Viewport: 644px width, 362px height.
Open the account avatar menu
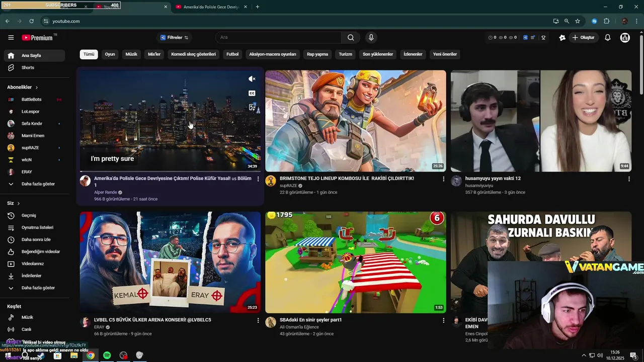tap(625, 38)
